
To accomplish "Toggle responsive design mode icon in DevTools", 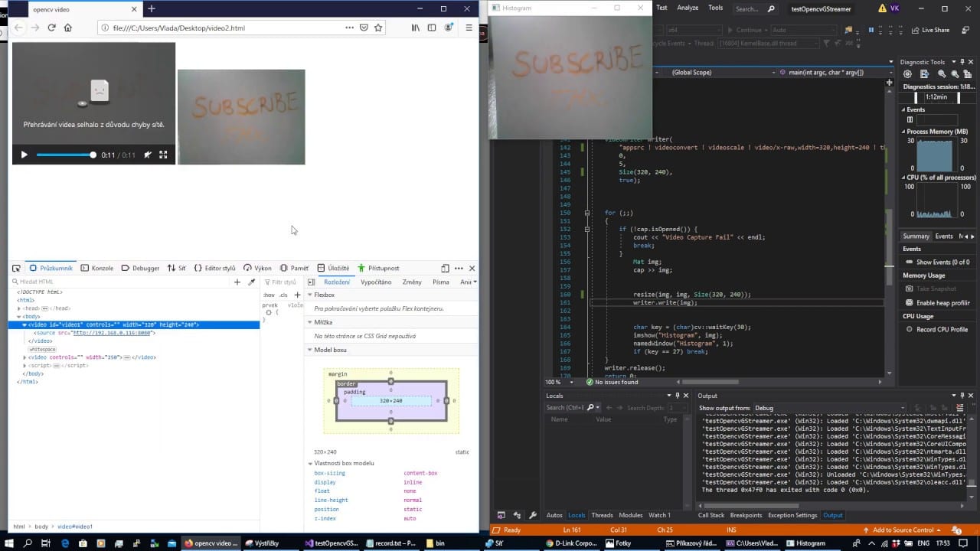I will (x=445, y=269).
